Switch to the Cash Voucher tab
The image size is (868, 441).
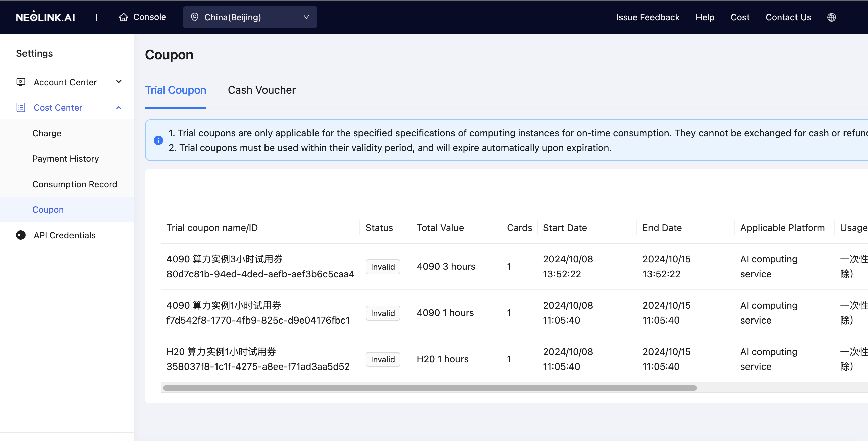click(x=261, y=90)
